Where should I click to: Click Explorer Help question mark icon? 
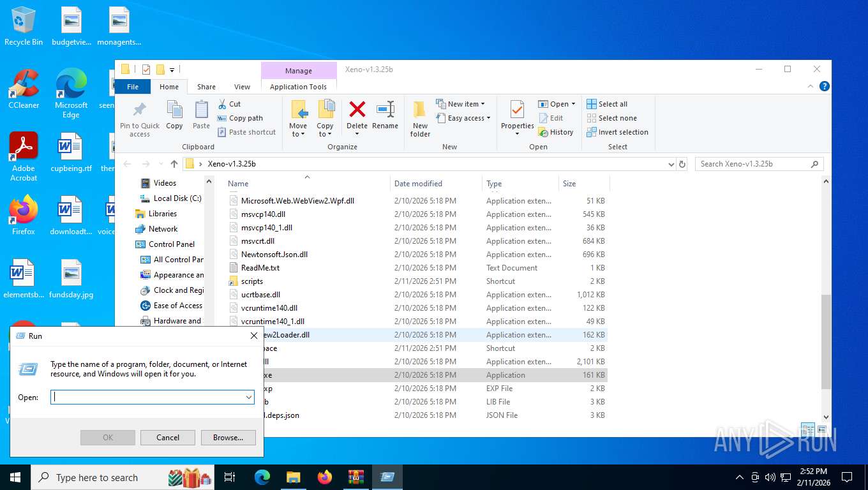click(x=824, y=87)
